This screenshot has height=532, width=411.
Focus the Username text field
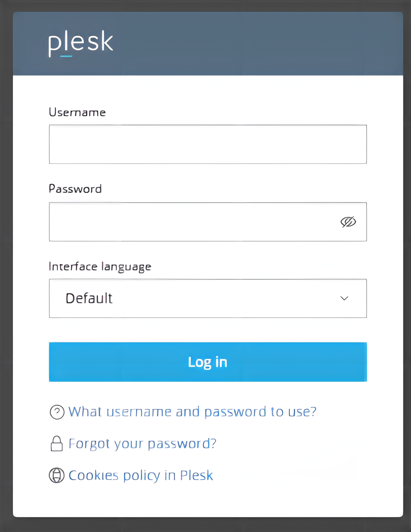tap(208, 144)
